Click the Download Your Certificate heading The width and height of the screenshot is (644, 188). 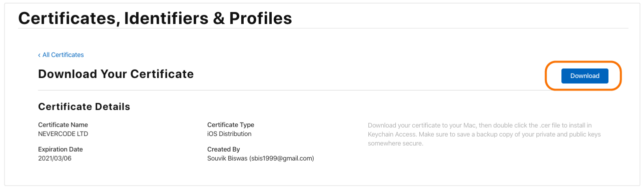point(116,74)
